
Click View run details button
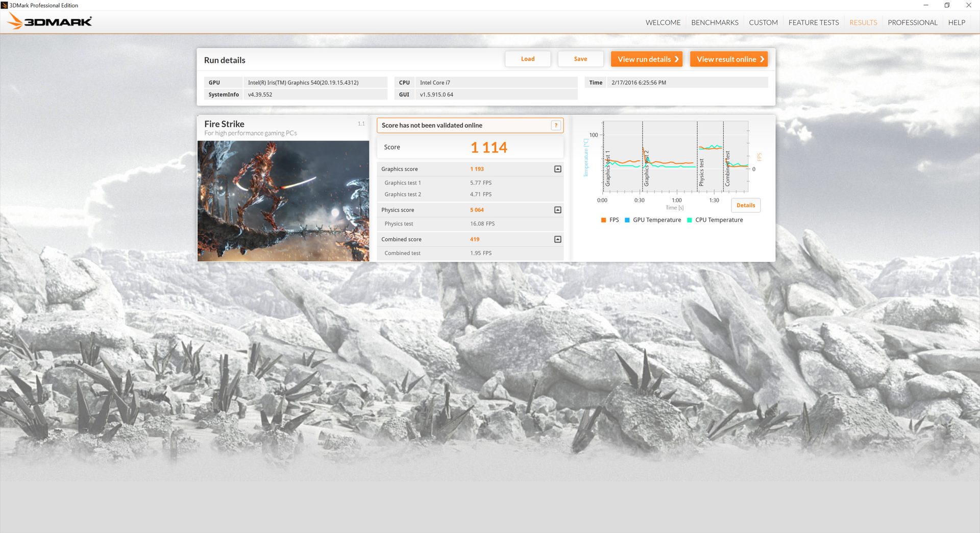tap(647, 59)
